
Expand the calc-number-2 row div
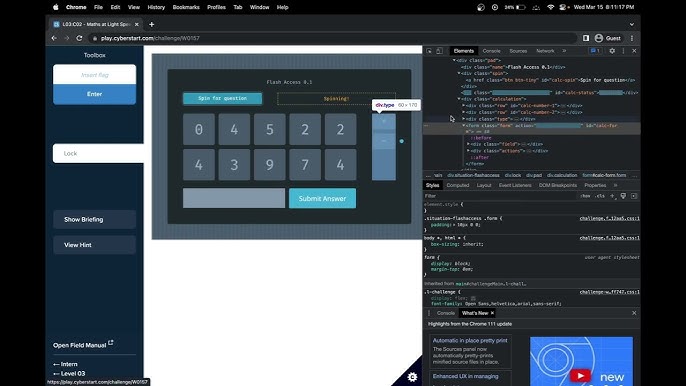(463, 112)
